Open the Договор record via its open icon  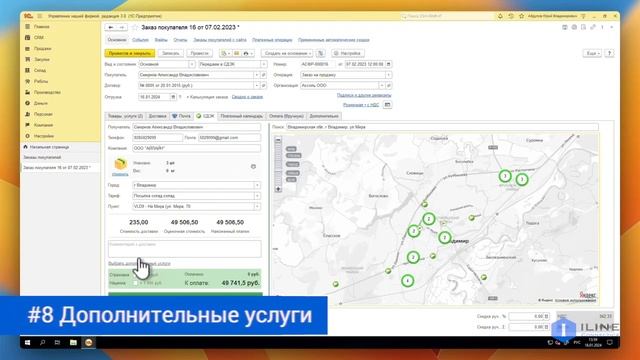(263, 86)
